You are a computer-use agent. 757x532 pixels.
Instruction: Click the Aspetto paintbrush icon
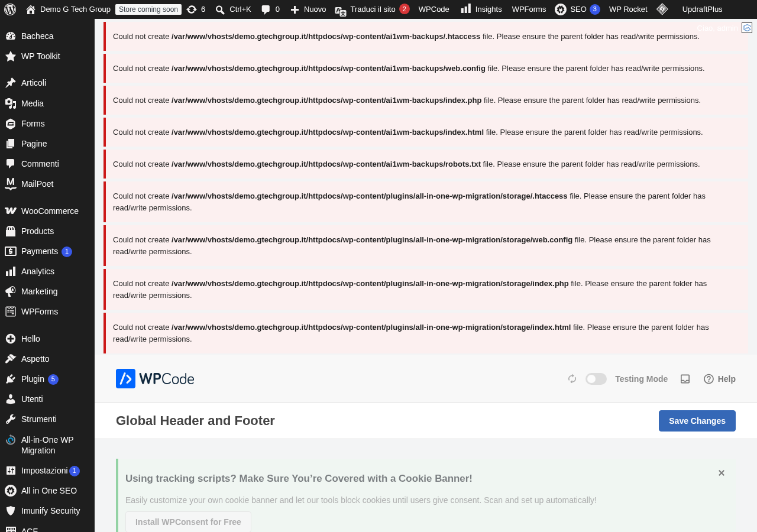click(11, 359)
